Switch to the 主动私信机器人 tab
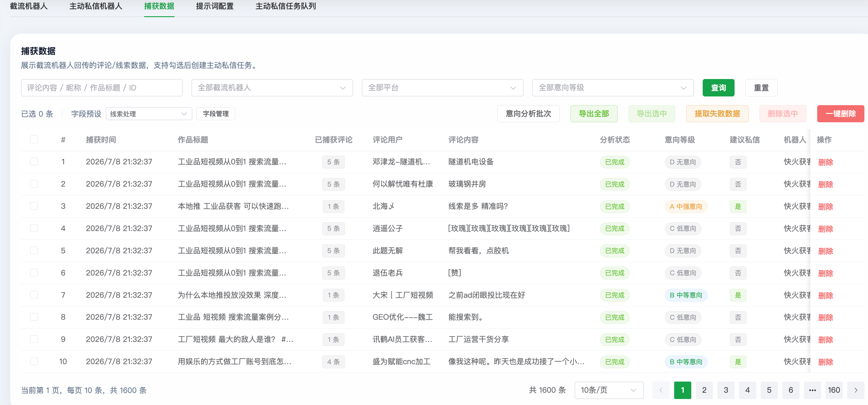This screenshot has width=868, height=405. pos(96,6)
